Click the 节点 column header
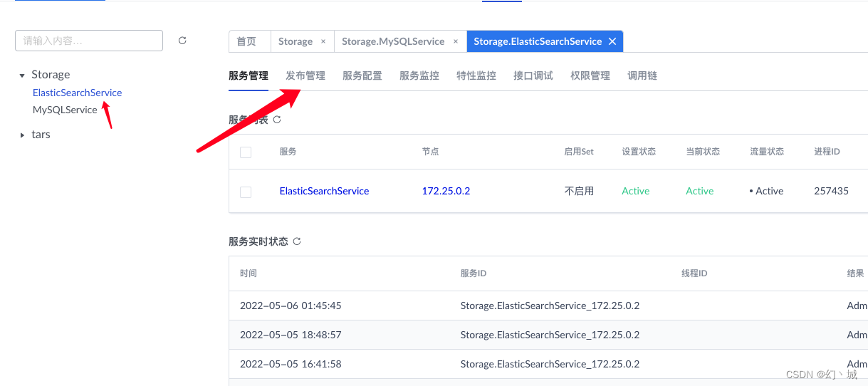 click(431, 152)
